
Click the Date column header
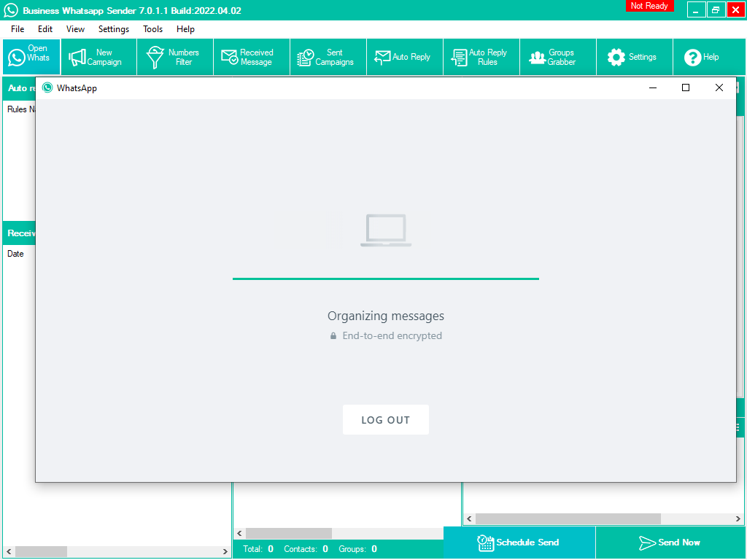pyautogui.click(x=15, y=254)
